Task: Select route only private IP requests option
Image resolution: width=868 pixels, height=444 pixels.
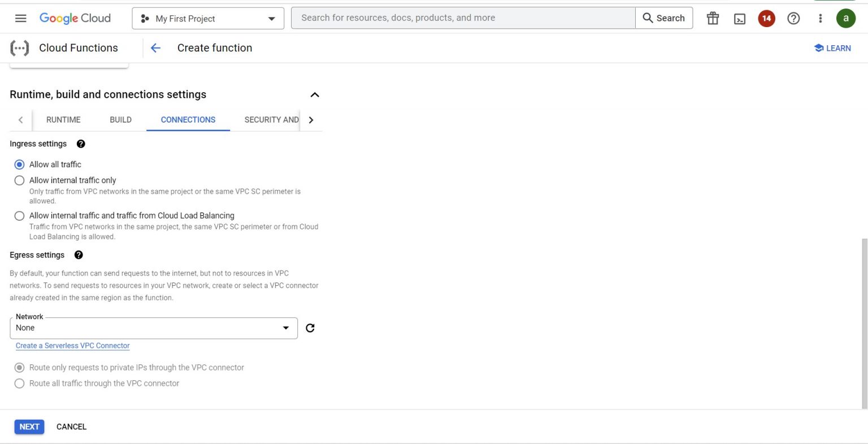Action: pyautogui.click(x=20, y=368)
